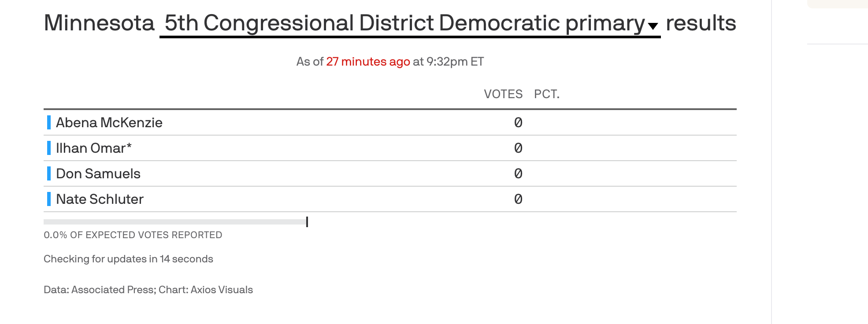Click the red 27 minutes ago timestamp
868x324 pixels.
[368, 62]
